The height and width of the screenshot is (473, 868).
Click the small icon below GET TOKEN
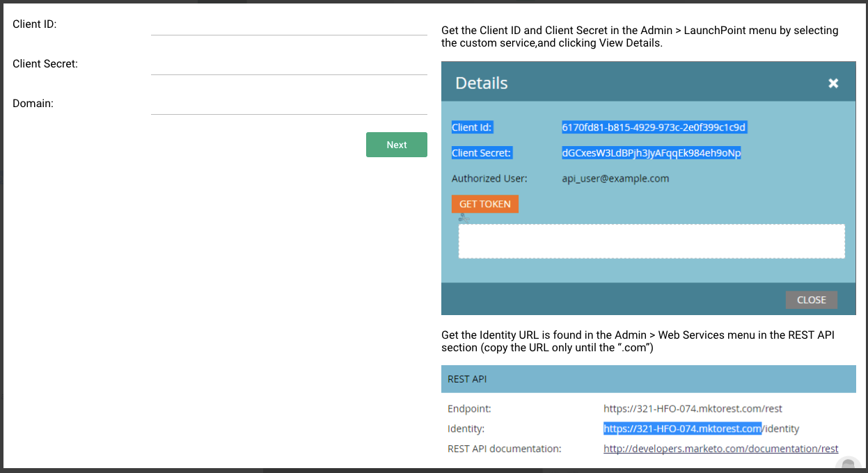coord(464,218)
